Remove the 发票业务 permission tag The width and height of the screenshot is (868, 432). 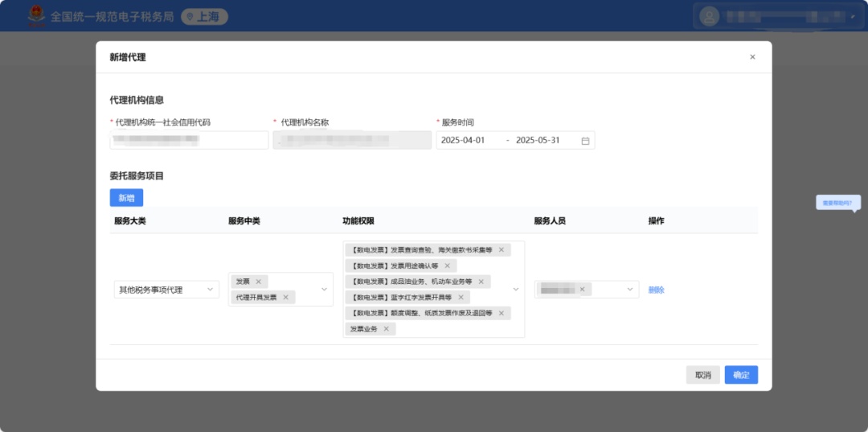click(x=386, y=329)
